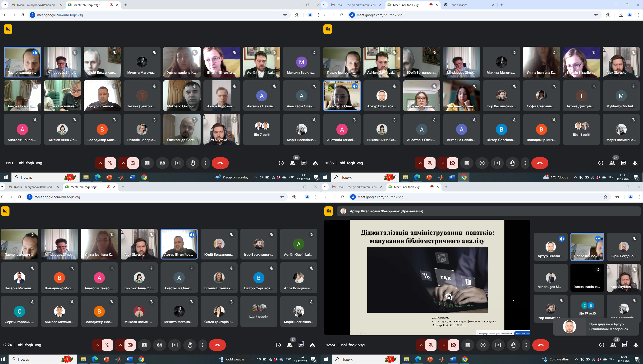Switch to the Gmail Вхідні tab in the 11:11 window

tap(37, 5)
